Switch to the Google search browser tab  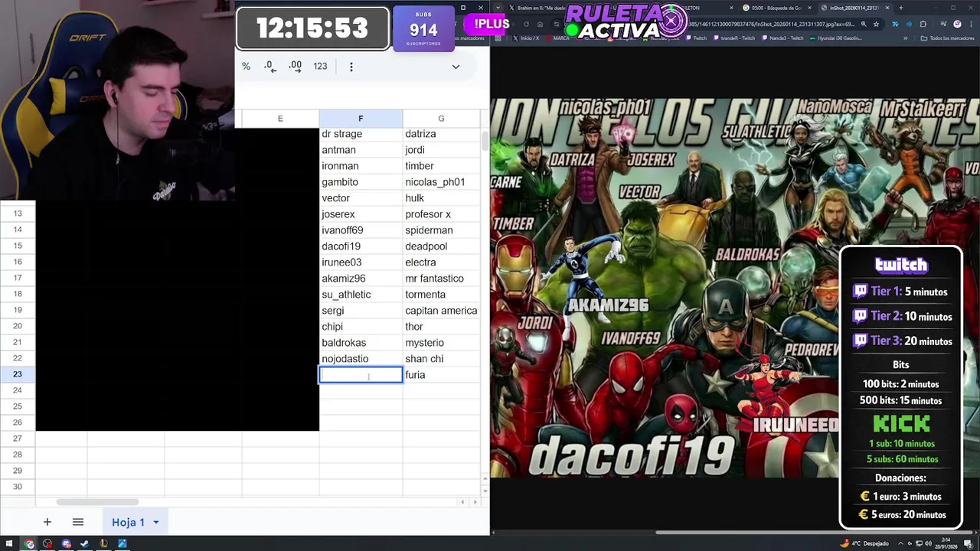pyautogui.click(x=776, y=8)
